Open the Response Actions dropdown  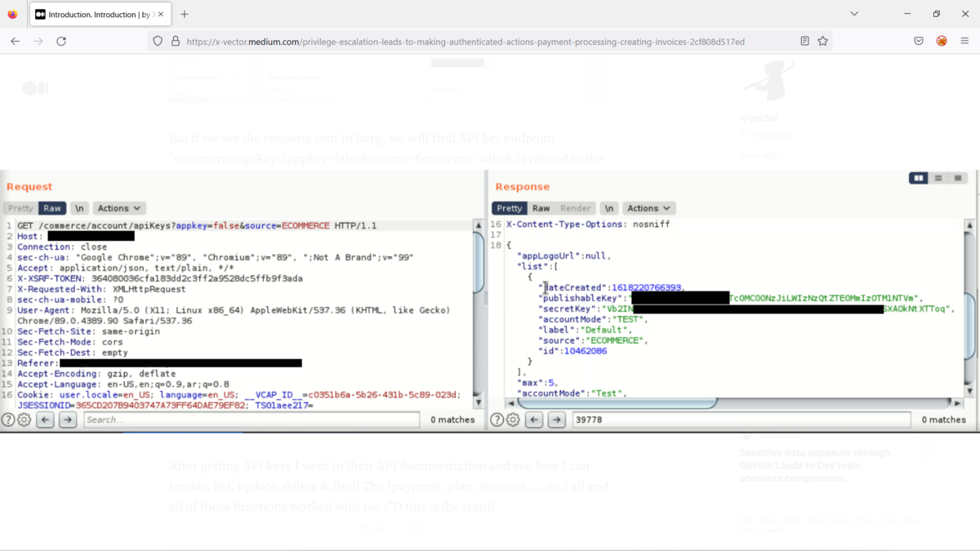click(648, 208)
